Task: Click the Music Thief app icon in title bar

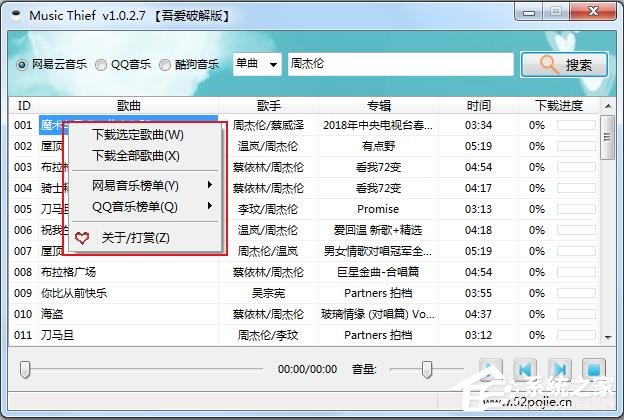Action: [x=16, y=16]
